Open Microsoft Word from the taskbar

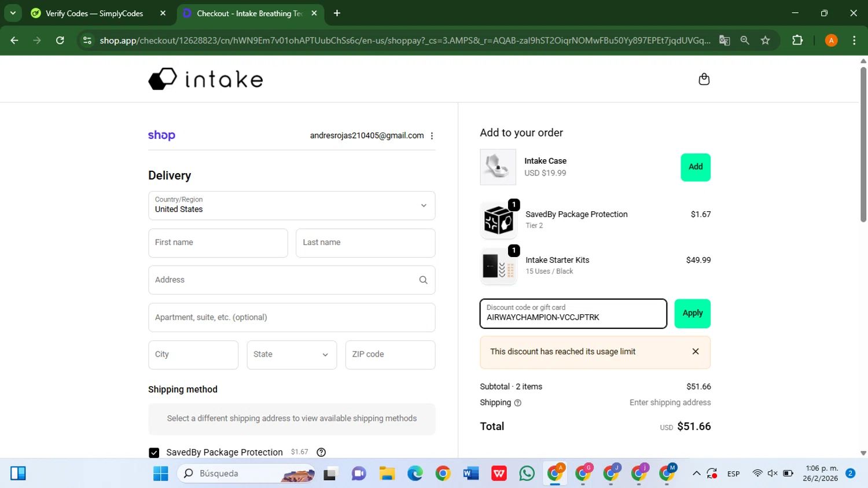(x=471, y=474)
